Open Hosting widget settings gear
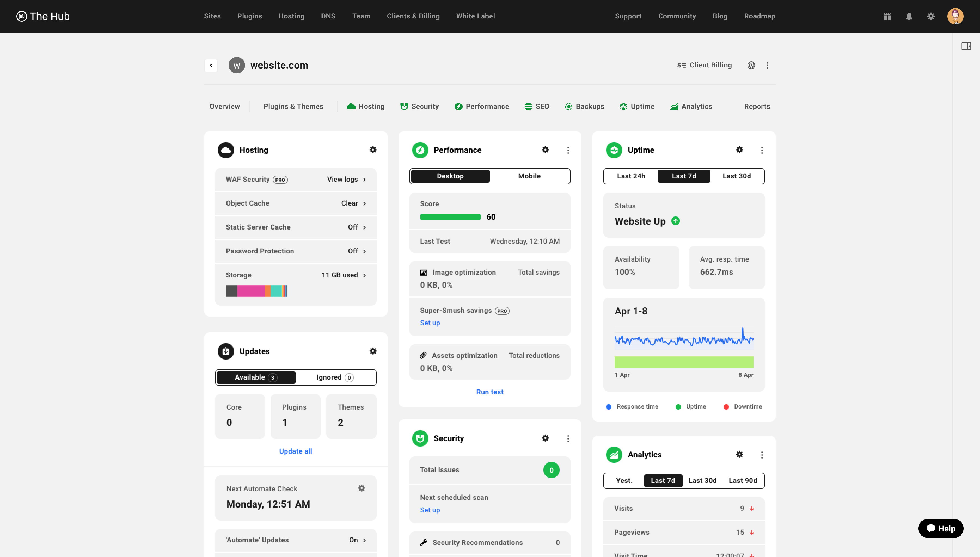The height and width of the screenshot is (557, 980). (x=373, y=150)
